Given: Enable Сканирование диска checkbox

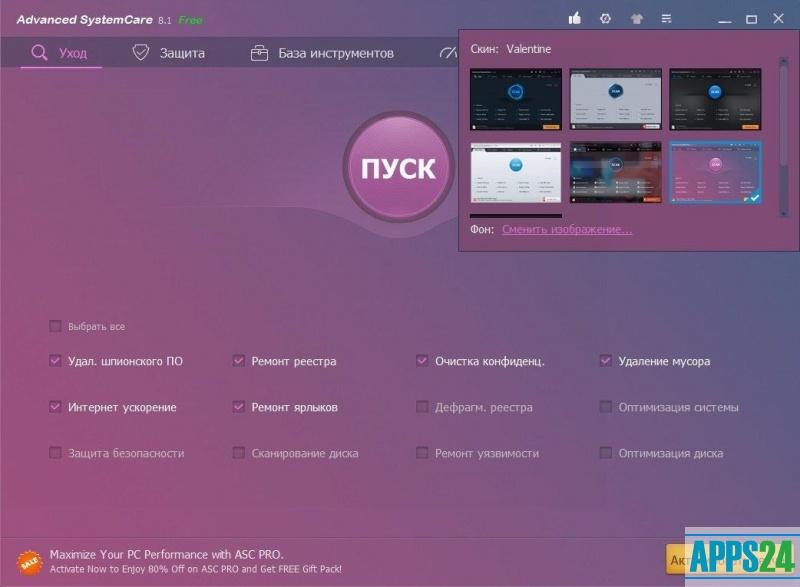Looking at the screenshot, I should 238,453.
